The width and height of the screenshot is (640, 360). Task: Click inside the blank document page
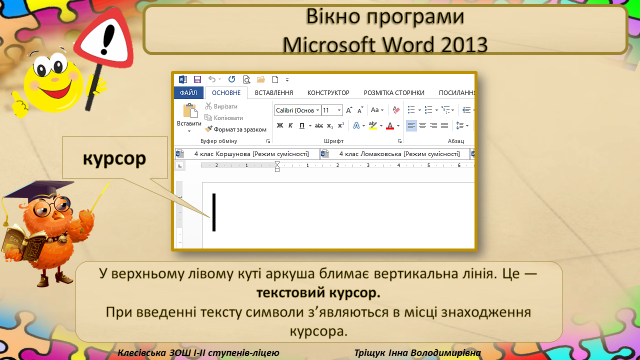(x=339, y=215)
